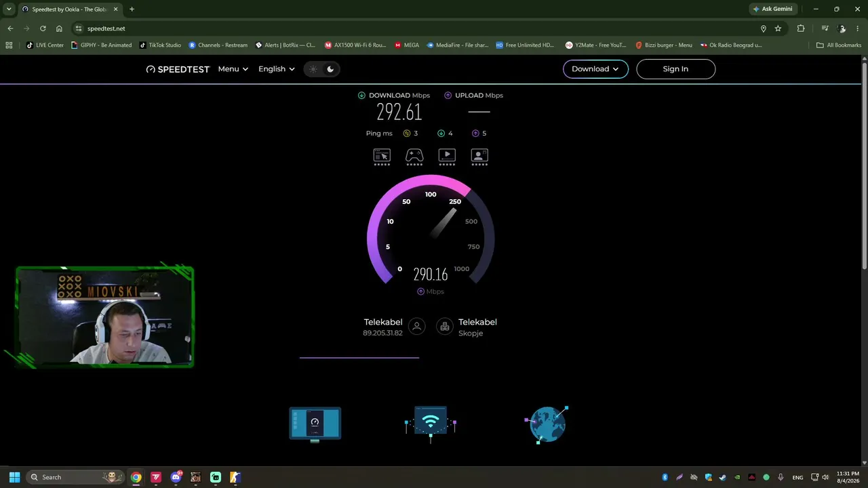Click the user icon beside Telekabel IP address
Image resolution: width=868 pixels, height=488 pixels.
point(417,327)
